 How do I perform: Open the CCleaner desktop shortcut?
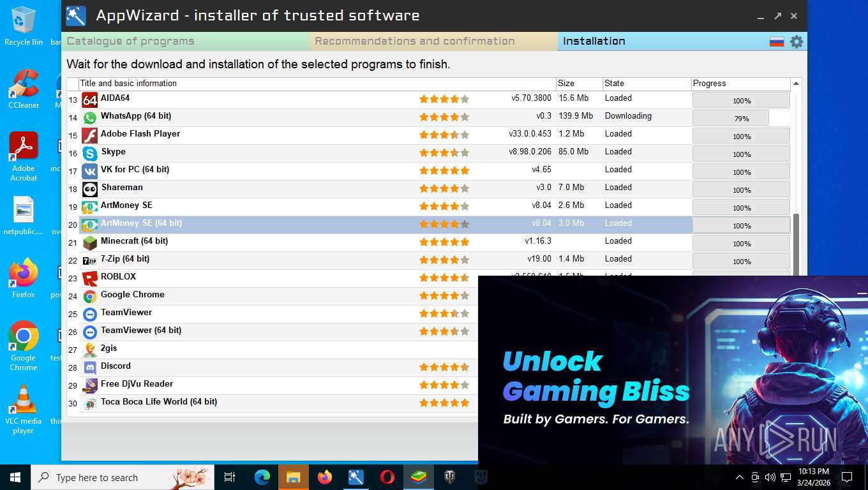[24, 89]
